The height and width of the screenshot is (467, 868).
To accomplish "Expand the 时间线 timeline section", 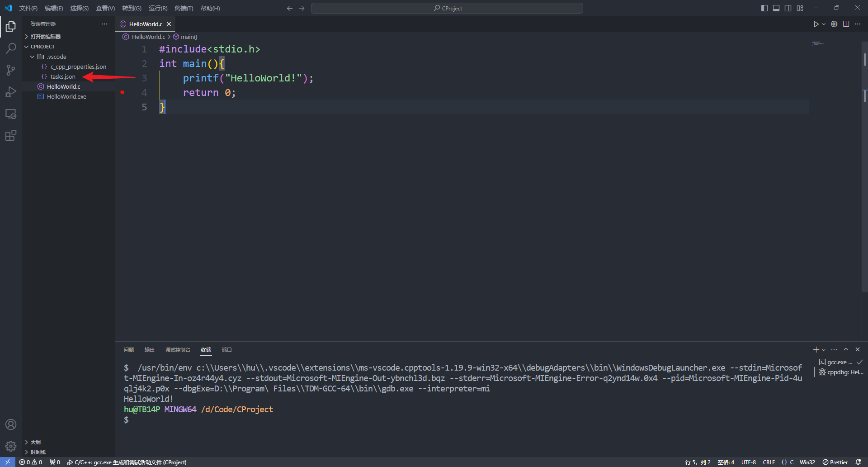I will tap(68, 452).
